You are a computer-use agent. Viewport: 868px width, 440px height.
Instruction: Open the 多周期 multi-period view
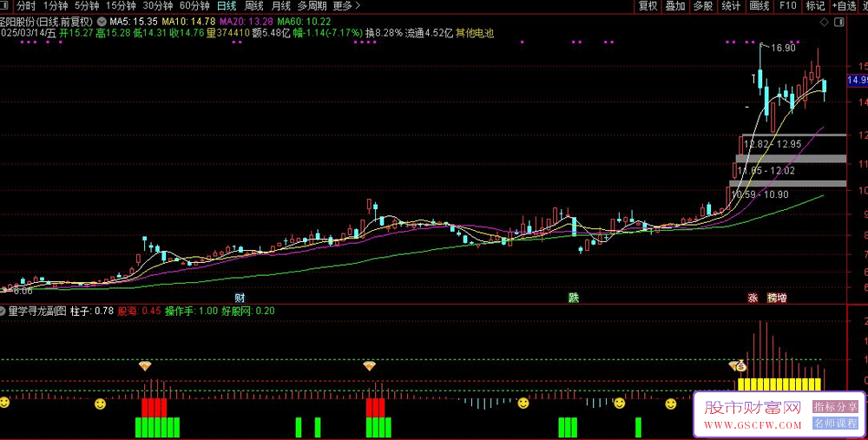pos(312,6)
